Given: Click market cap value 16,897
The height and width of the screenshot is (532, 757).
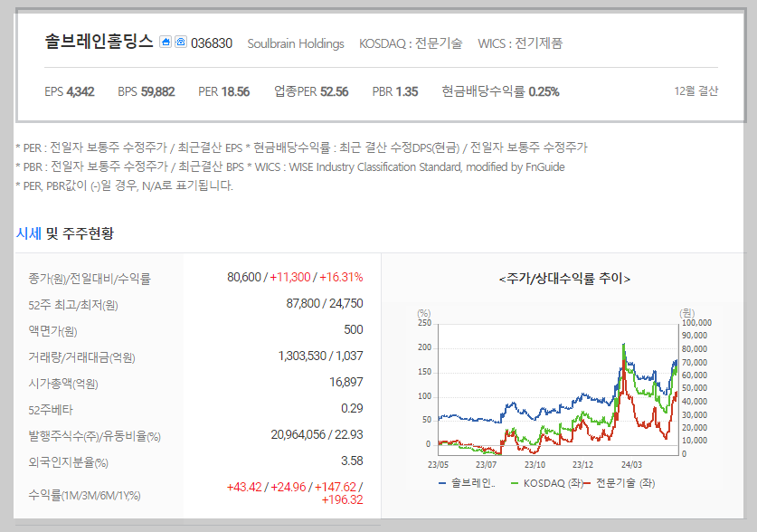Looking at the screenshot, I should tap(346, 383).
